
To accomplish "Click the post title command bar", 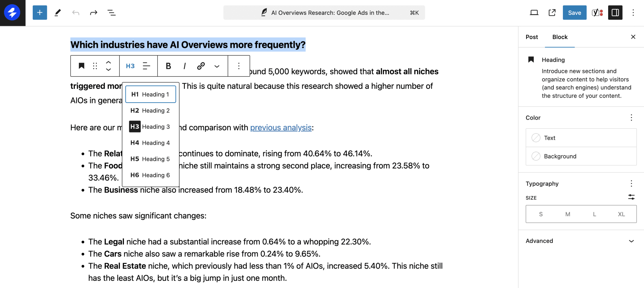I will [x=324, y=13].
